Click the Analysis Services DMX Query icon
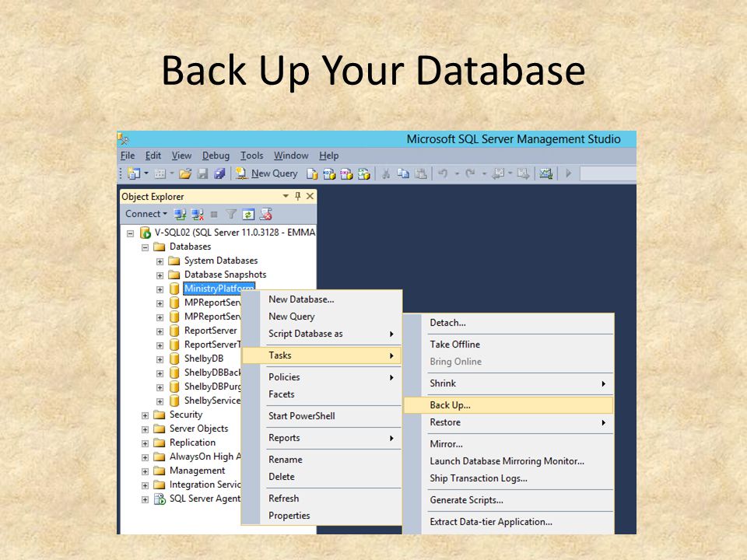The width and height of the screenshot is (747, 560). [346, 173]
